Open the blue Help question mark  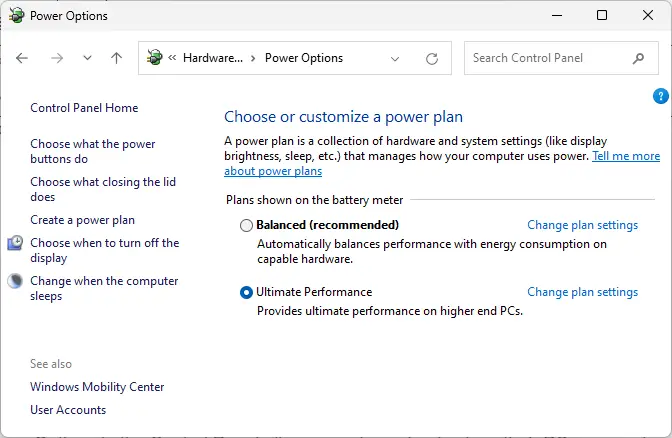click(660, 96)
